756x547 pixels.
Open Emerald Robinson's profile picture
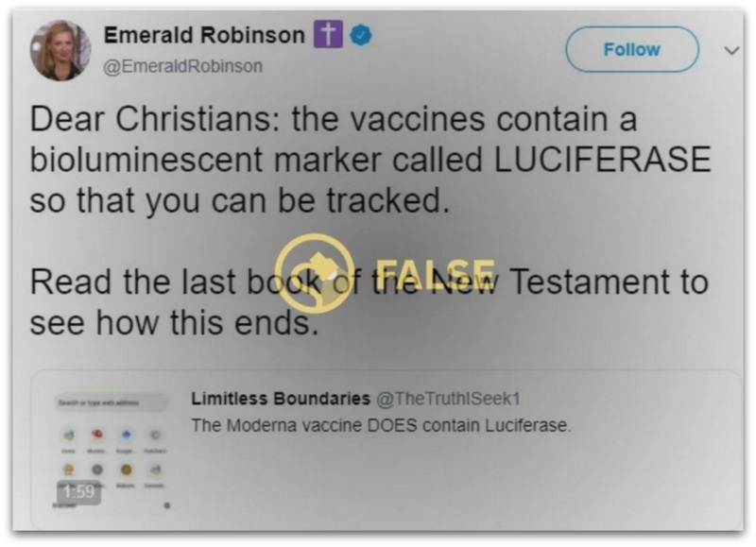click(60, 50)
